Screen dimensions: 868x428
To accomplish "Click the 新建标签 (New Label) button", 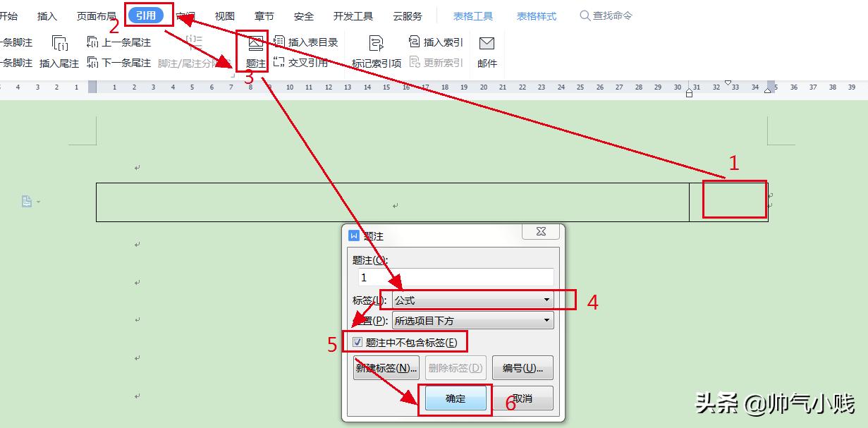I will pyautogui.click(x=386, y=367).
